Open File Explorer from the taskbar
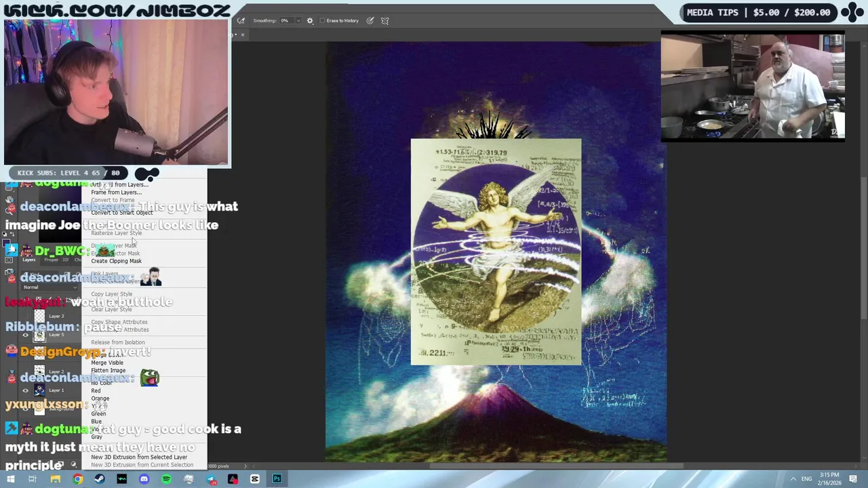 (x=55, y=479)
